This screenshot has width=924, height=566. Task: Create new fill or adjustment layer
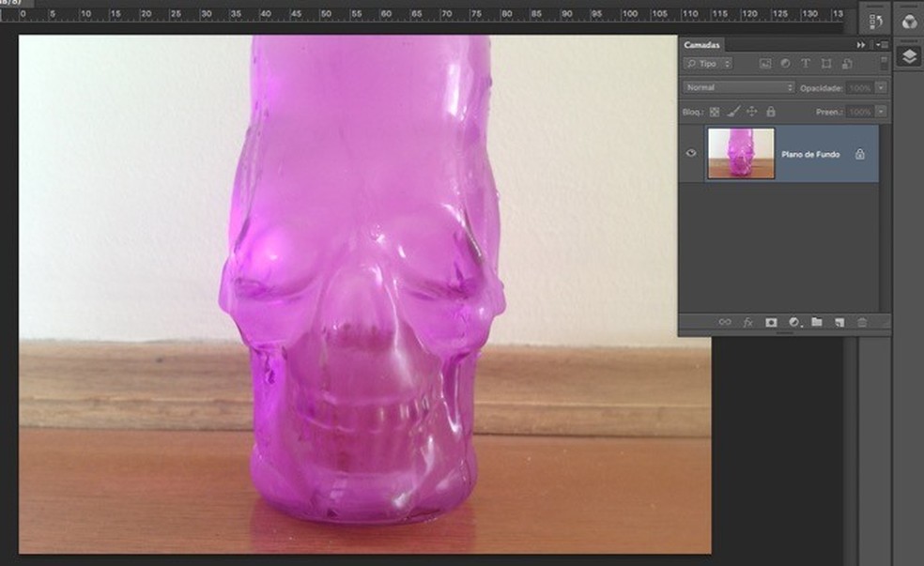(x=794, y=322)
